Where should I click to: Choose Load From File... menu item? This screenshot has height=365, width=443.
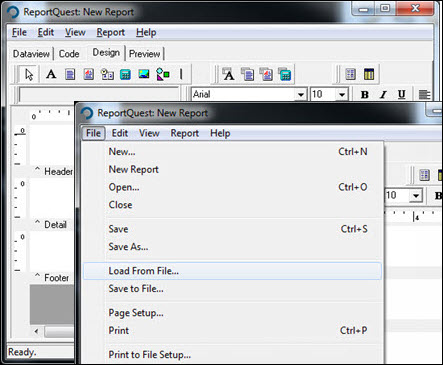click(x=232, y=271)
